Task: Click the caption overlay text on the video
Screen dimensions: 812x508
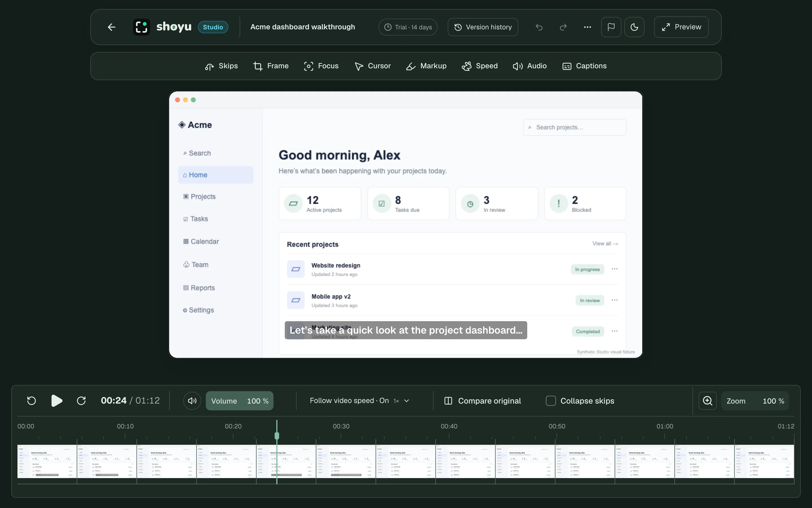Action: [406, 330]
